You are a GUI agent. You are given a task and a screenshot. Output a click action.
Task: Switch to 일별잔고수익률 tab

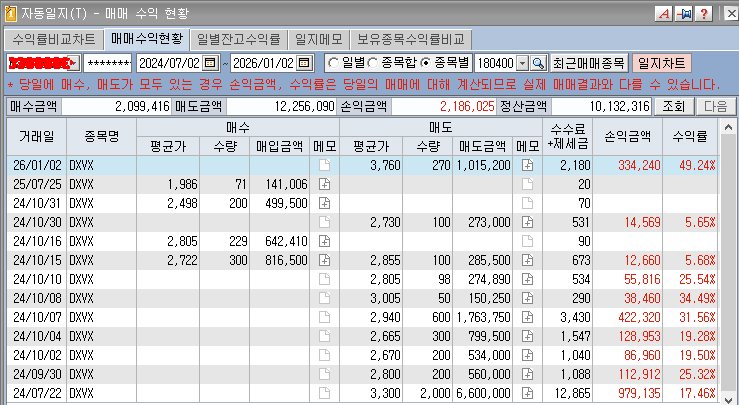[x=238, y=39]
